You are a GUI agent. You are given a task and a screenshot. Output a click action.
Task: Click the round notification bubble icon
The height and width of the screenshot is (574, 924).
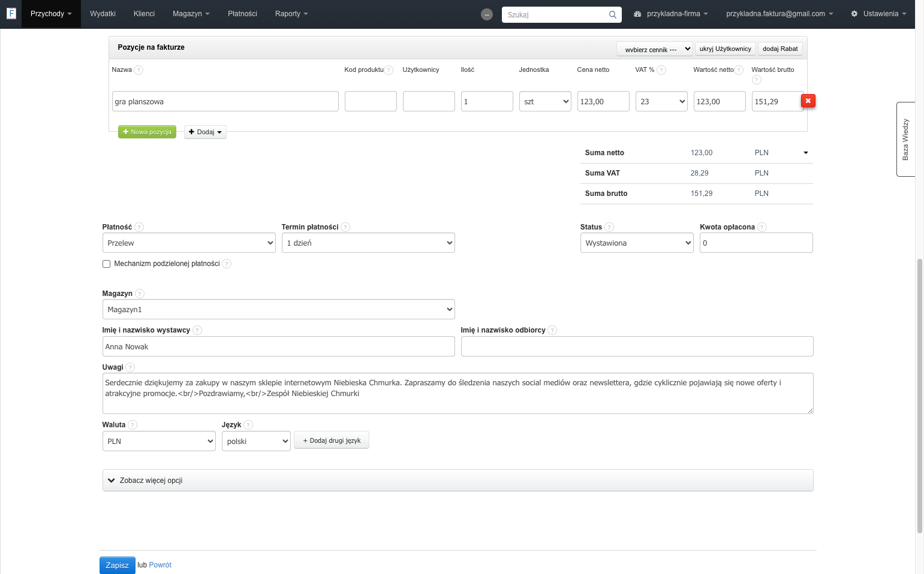click(487, 14)
